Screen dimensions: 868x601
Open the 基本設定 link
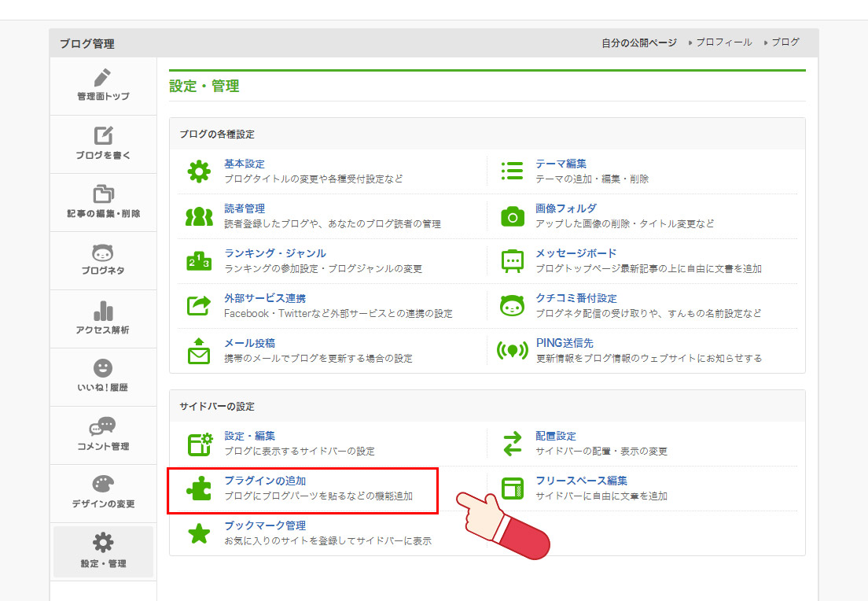tap(244, 164)
